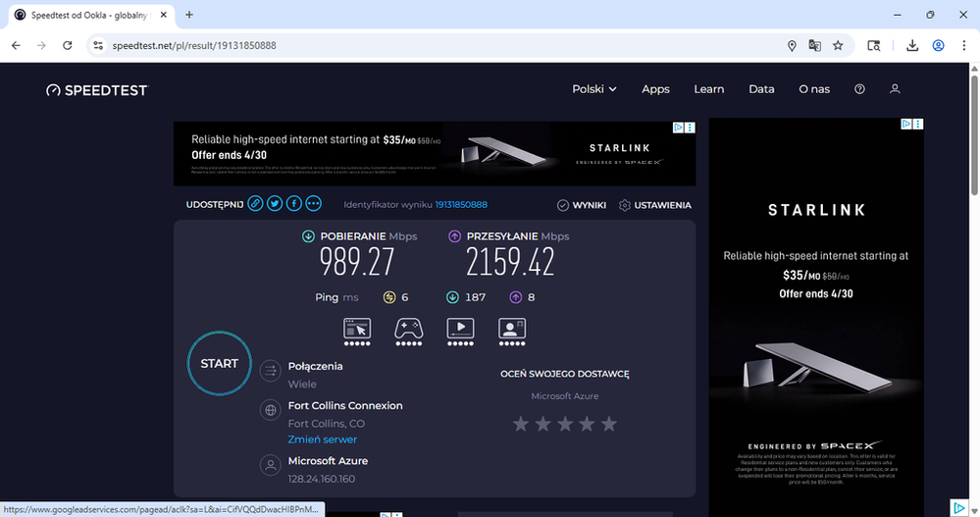
Task: Open USTAWIENIA settings
Action: pos(654,205)
